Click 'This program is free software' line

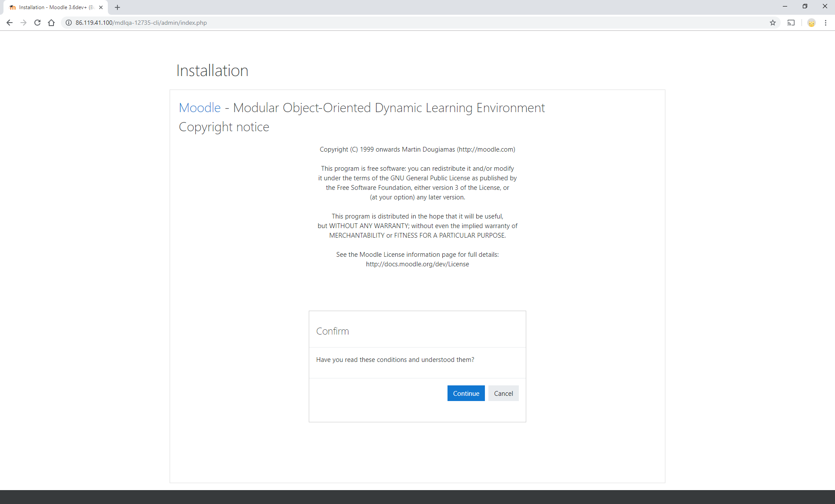[417, 169]
